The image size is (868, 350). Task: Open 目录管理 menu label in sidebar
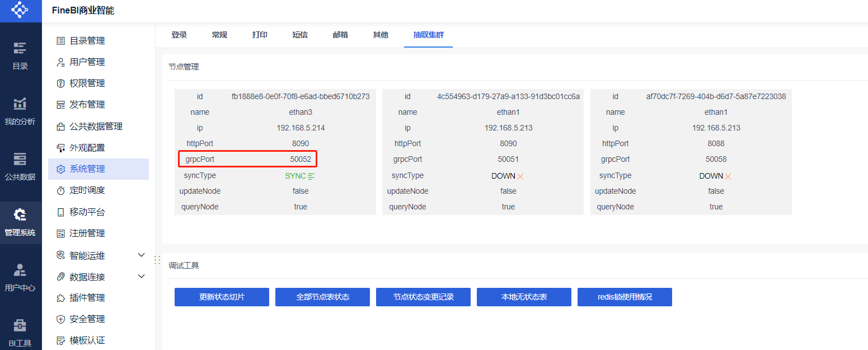[x=87, y=41]
